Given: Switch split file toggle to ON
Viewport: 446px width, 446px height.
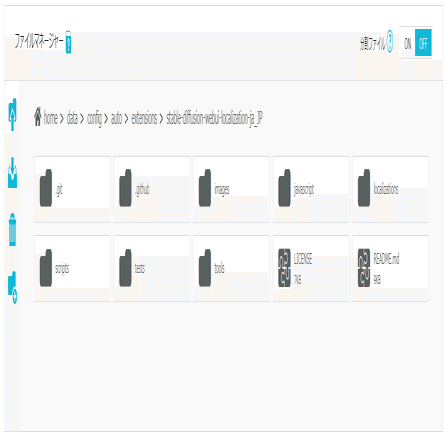Looking at the screenshot, I should pos(407,43).
